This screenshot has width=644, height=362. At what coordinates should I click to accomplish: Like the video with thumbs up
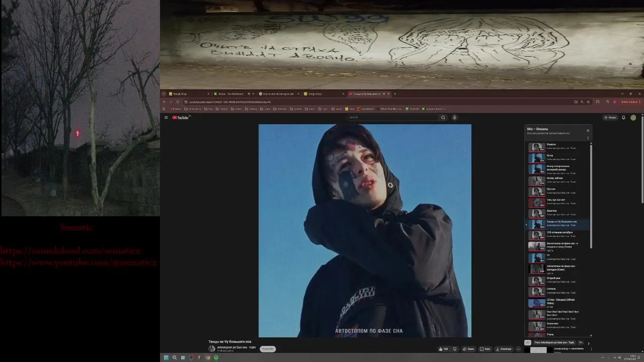tap(443, 349)
